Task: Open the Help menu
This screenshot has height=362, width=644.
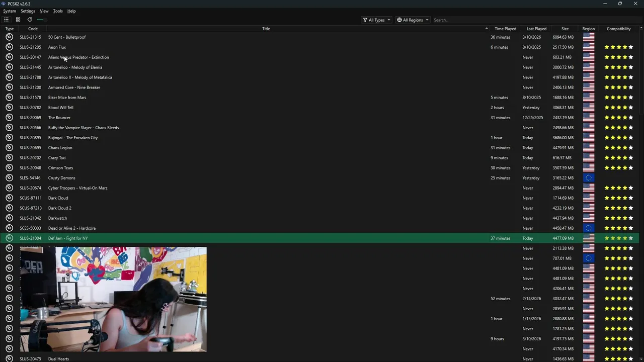Action: 71,11
